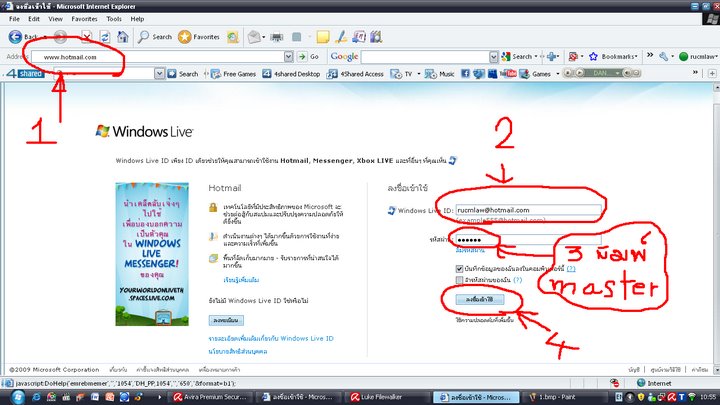
Task: Open the View menu
Action: pos(55,19)
